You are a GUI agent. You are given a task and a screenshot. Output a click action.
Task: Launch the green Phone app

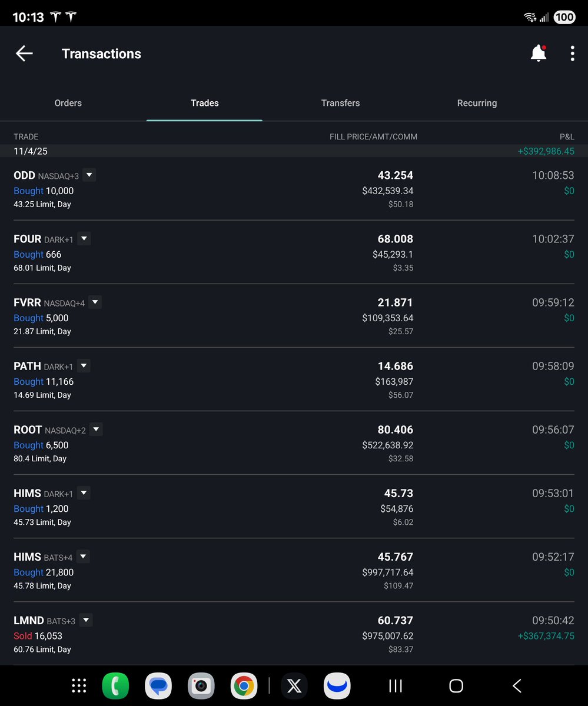pos(115,685)
